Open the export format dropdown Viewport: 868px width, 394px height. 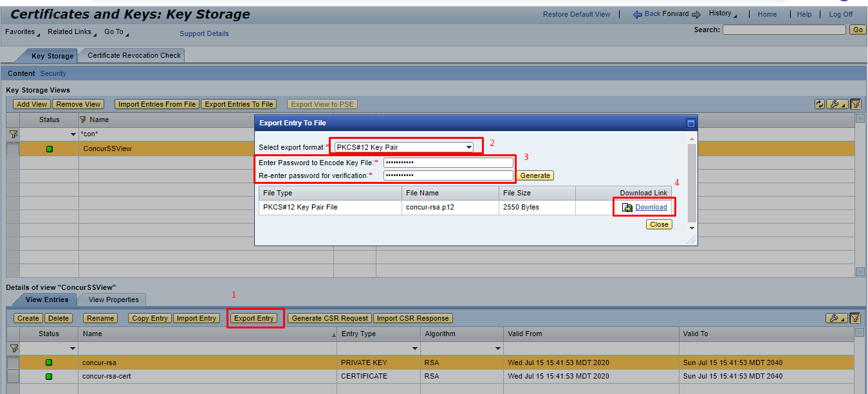coord(469,147)
